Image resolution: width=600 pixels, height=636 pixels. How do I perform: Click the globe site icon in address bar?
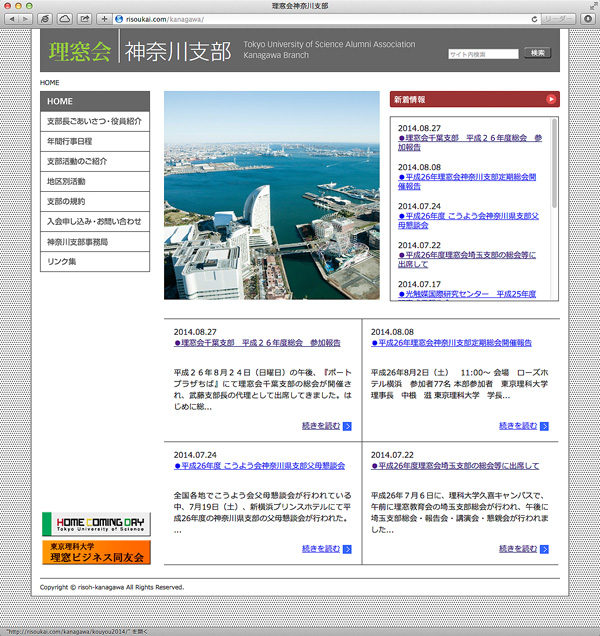coord(119,19)
